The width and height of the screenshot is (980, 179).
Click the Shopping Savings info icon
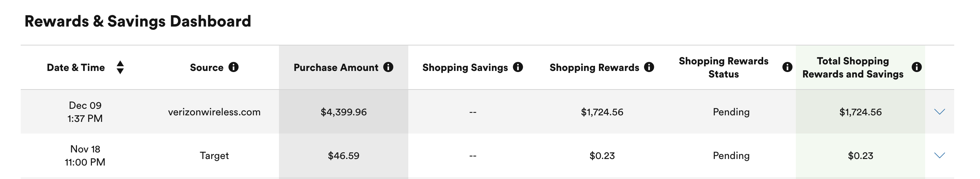pyautogui.click(x=518, y=67)
